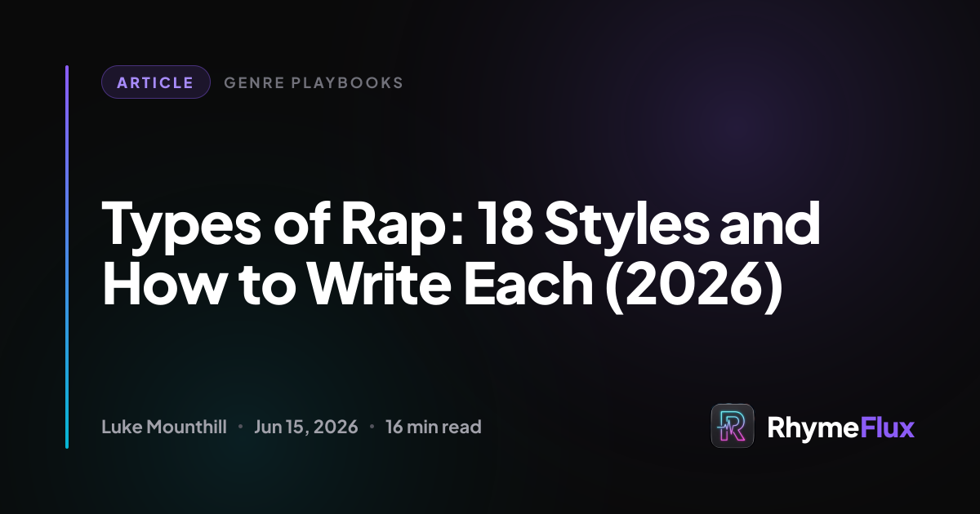This screenshot has height=514, width=980.
Task: Click the ARTICLE badge pill
Action: [156, 82]
